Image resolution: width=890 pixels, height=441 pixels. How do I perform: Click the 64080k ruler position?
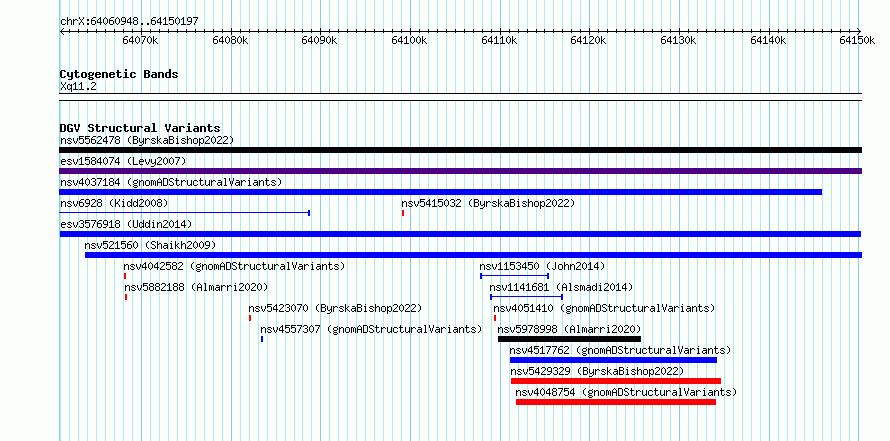click(230, 41)
